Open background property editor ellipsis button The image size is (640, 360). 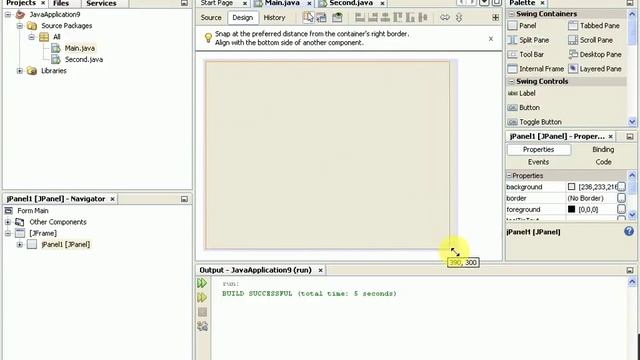click(621, 187)
